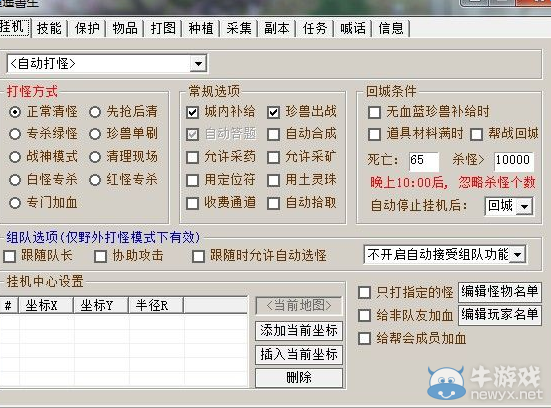The image size is (551, 408).
Task: Click the 死亡 count input field
Action: (424, 161)
